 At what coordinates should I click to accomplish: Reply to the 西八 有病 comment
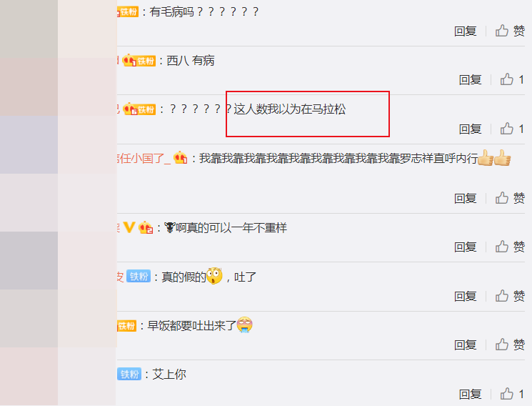pos(471,80)
